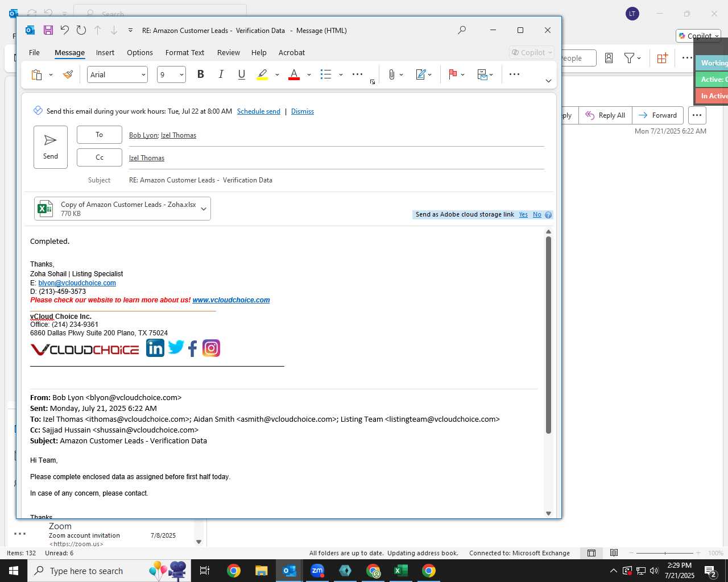Apply the red font color

click(294, 74)
